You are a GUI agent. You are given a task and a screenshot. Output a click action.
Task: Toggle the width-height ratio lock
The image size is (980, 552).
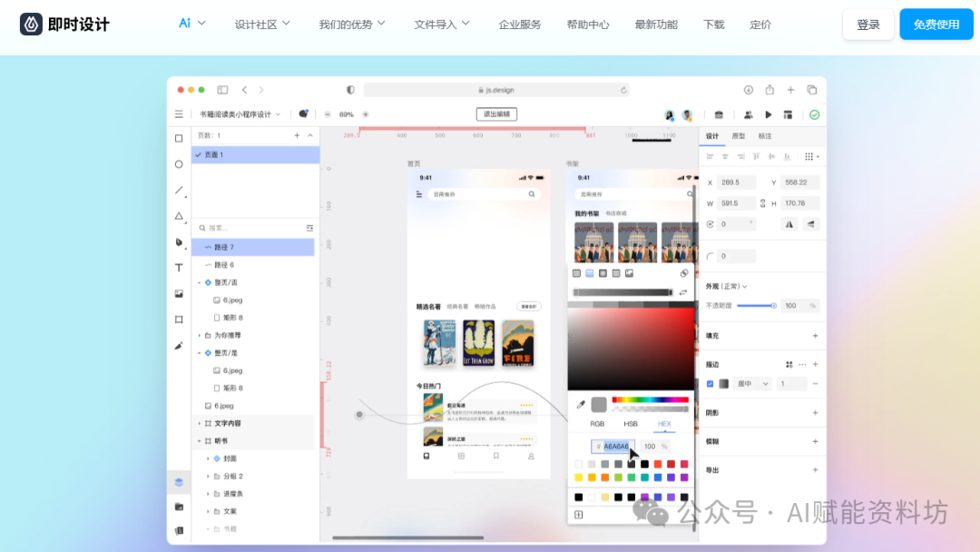(x=762, y=203)
